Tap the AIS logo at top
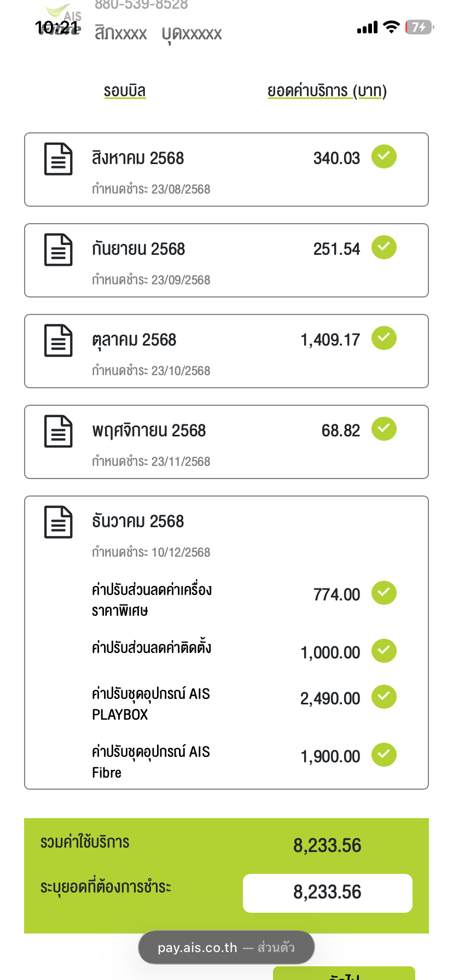 click(60, 25)
